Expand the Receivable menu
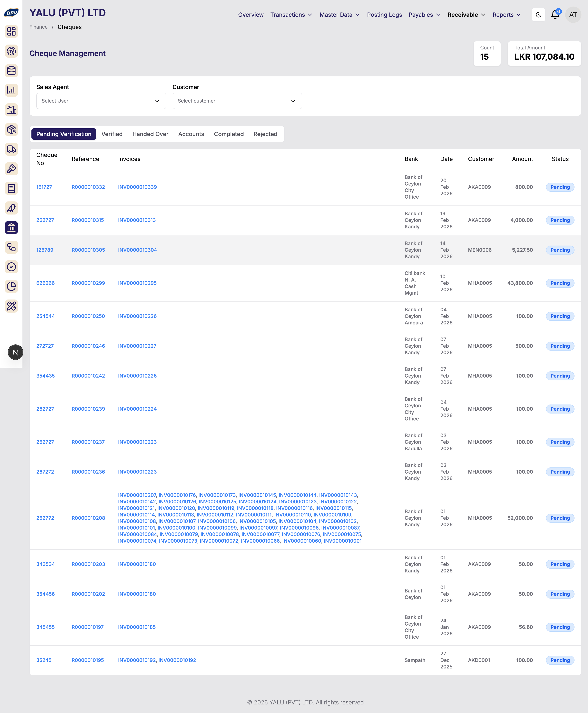The width and height of the screenshot is (588, 713). pyautogui.click(x=466, y=15)
